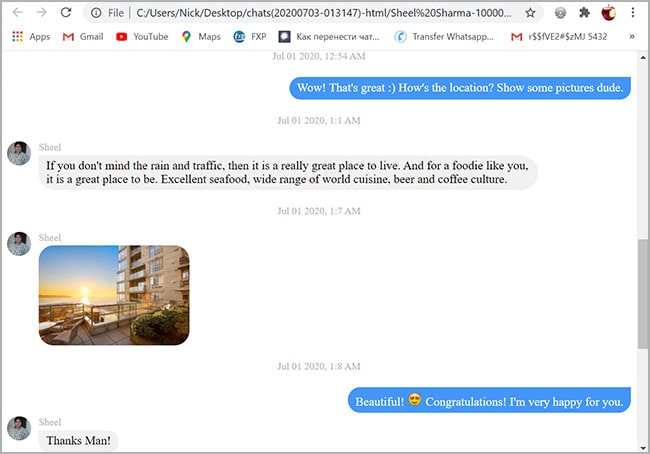Click Sheel's avatar beside the Thanks Man message
This screenshot has width=650, height=454.
[x=19, y=428]
